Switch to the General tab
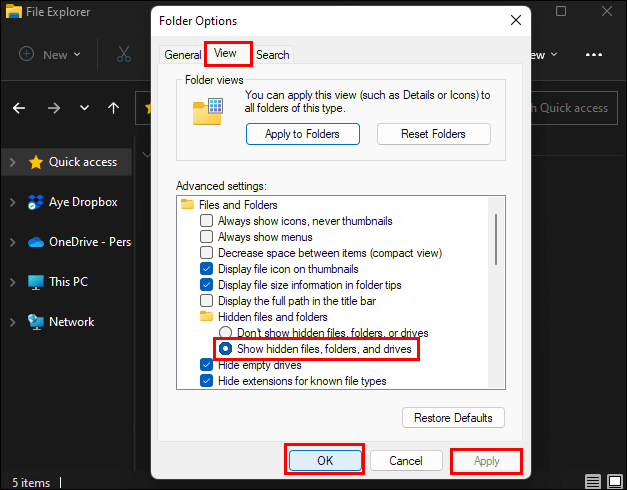 click(x=183, y=55)
